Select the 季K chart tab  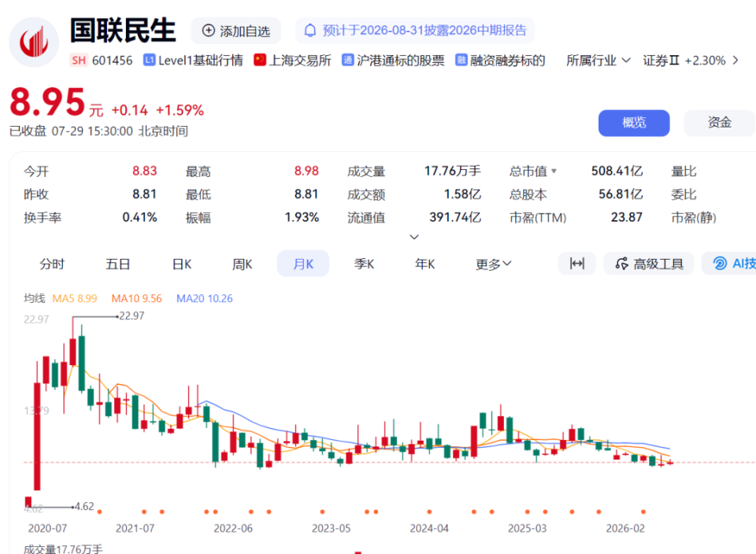coord(364,264)
